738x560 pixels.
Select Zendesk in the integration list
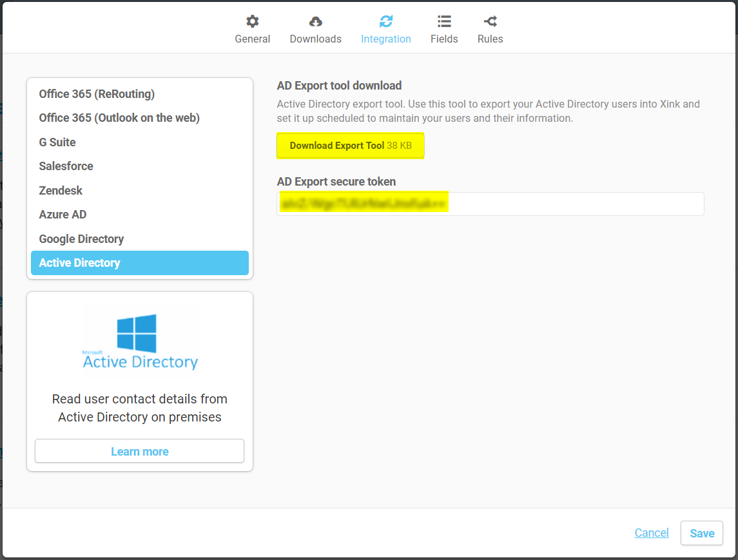(140, 190)
